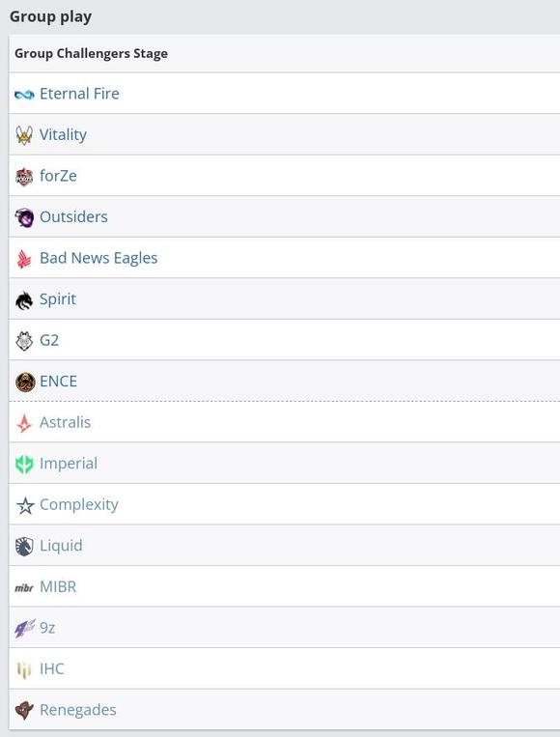Click the Group play section heading
The image size is (560, 737).
(51, 16)
